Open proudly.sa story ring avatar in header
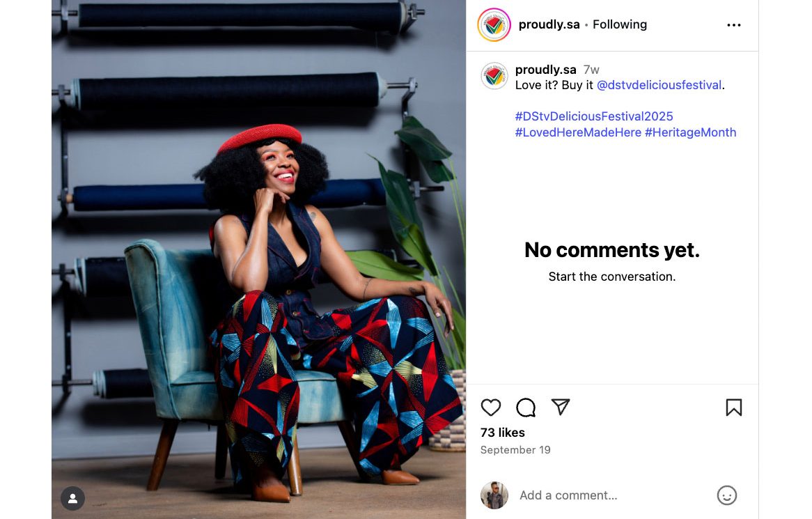Screen dimensions: 812x519 494,25
